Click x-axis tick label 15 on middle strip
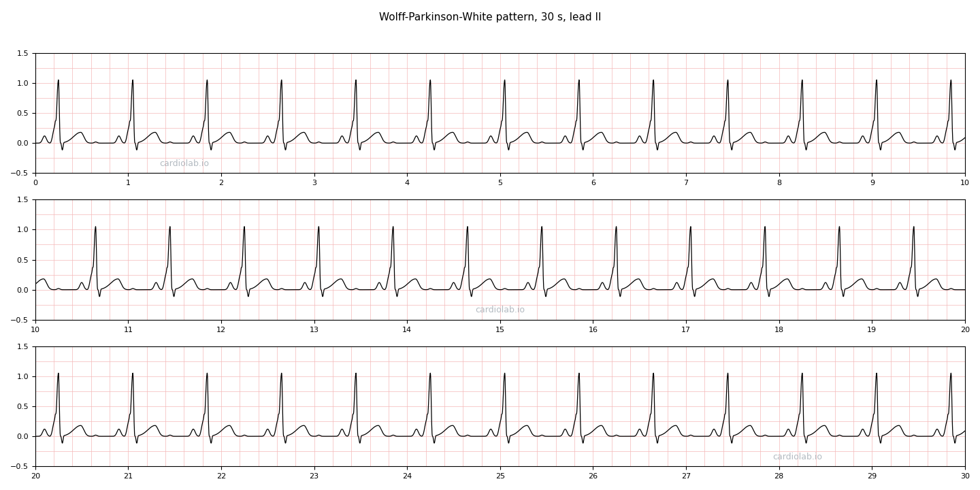Screen dimensions: 980x490 (x=500, y=329)
